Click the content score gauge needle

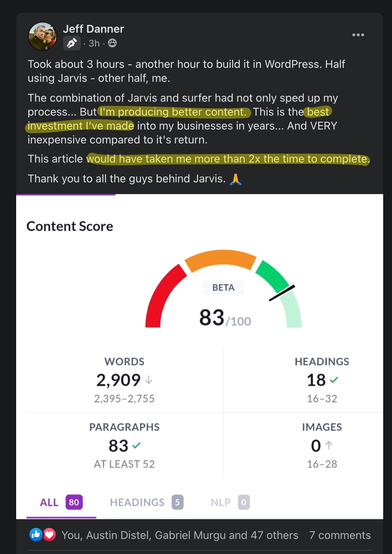point(282,293)
